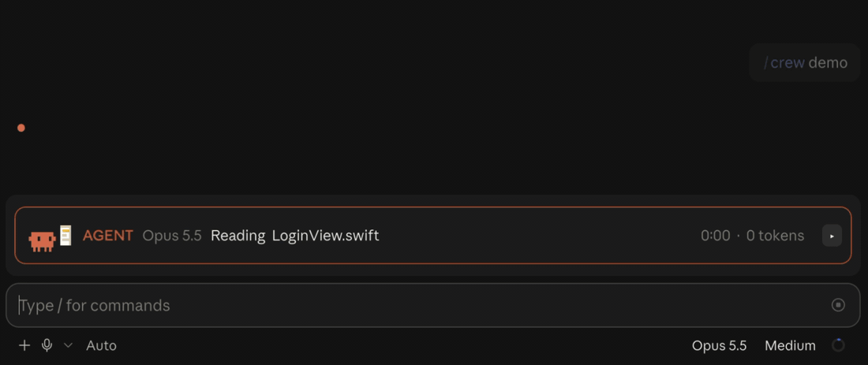The image size is (868, 365).
Task: Select the "/crew demo" message bubble
Action: coord(804,62)
